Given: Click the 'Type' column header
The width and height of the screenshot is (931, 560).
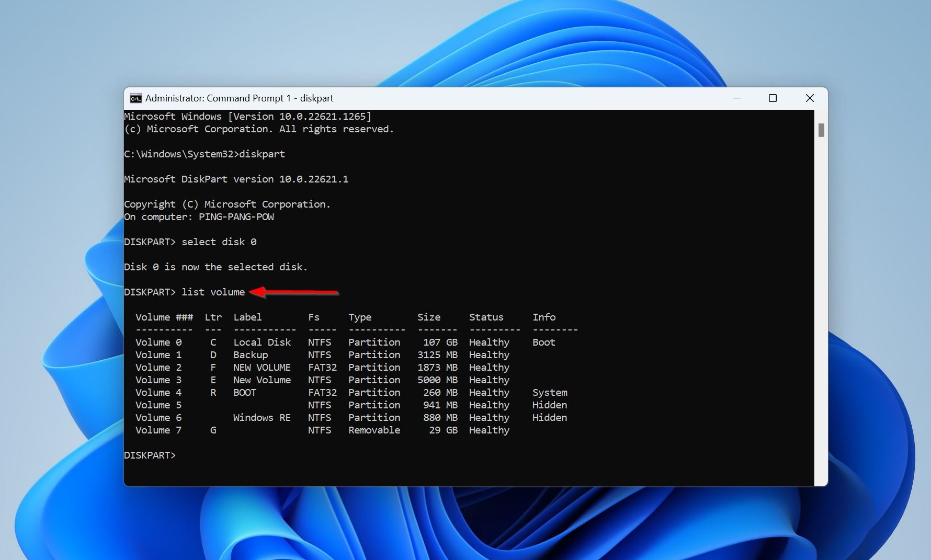Looking at the screenshot, I should (x=360, y=317).
